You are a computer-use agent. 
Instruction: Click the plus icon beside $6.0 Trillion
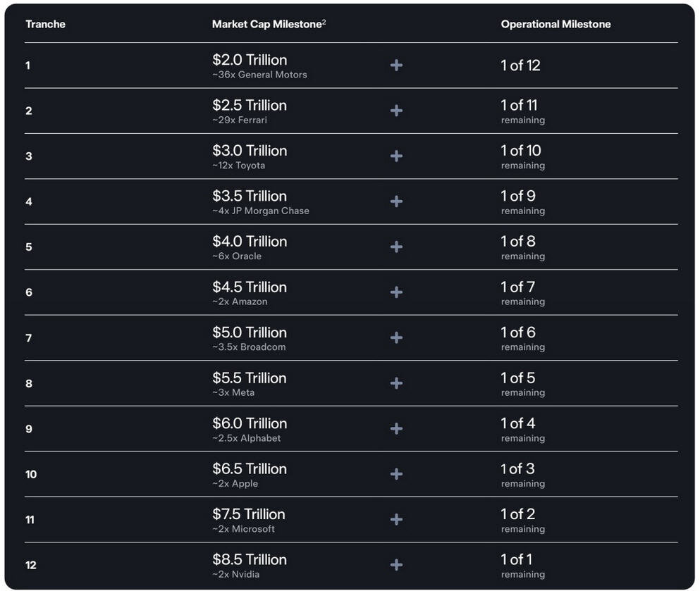(396, 428)
